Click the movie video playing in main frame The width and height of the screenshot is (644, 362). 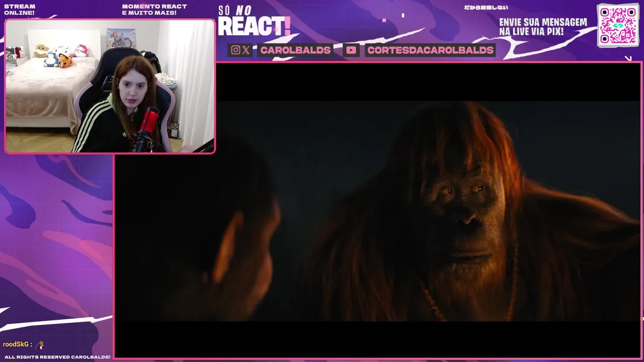tap(378, 210)
